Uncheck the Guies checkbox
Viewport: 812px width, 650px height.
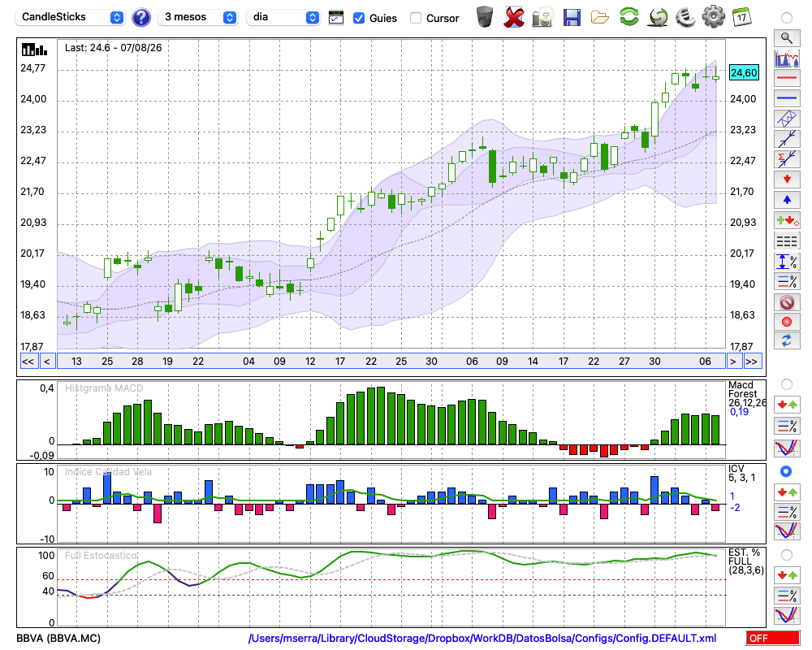(358, 18)
